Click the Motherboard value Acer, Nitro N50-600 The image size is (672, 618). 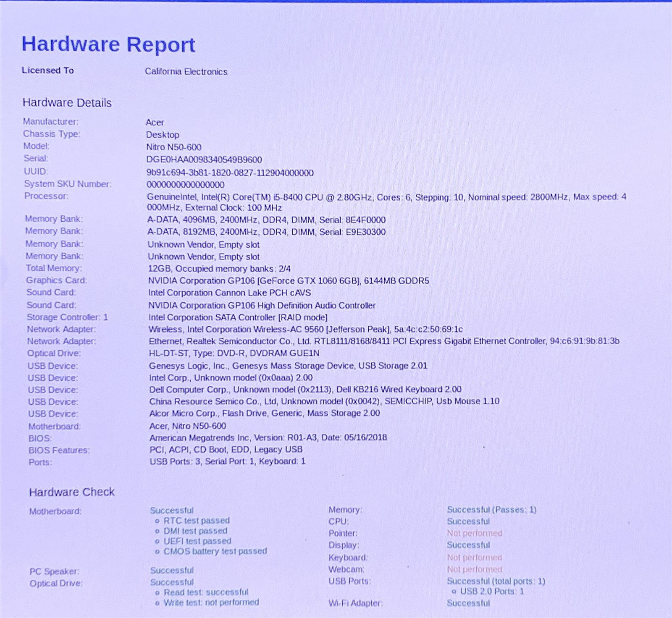188,426
